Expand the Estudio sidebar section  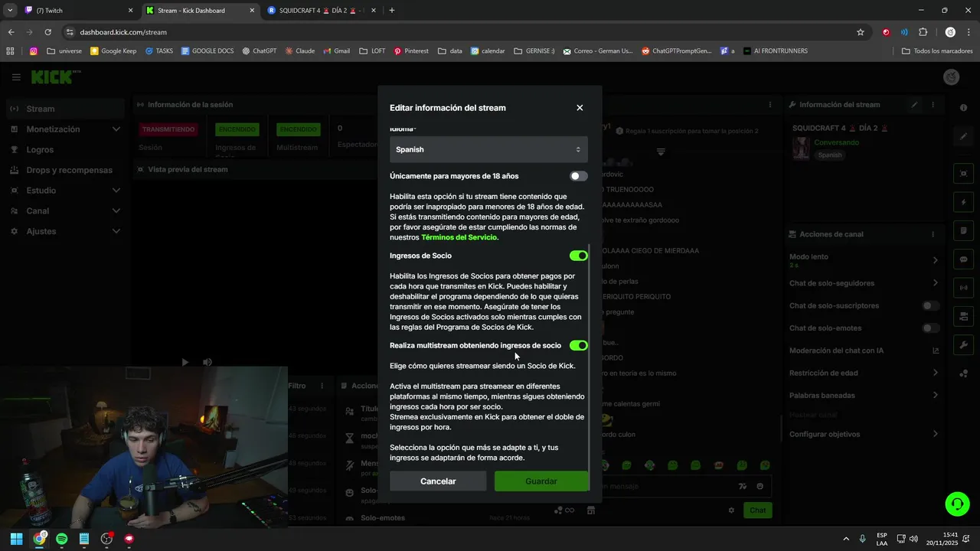65,191
